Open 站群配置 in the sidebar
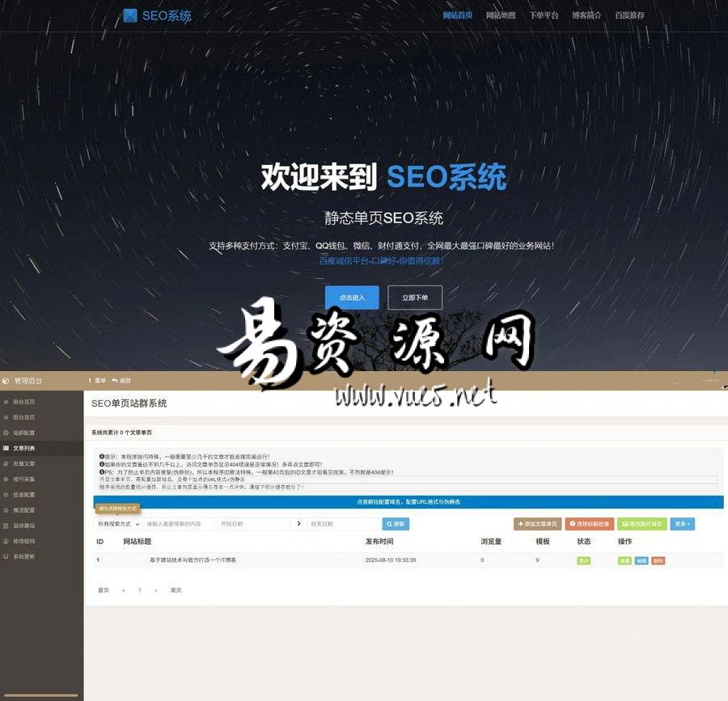Viewport: 728px width, 701px height. click(x=23, y=433)
